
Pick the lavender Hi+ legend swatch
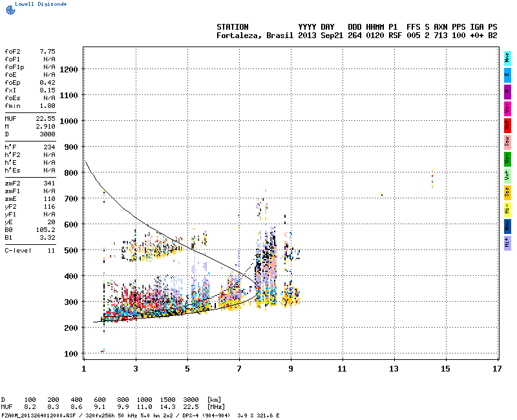(507, 242)
